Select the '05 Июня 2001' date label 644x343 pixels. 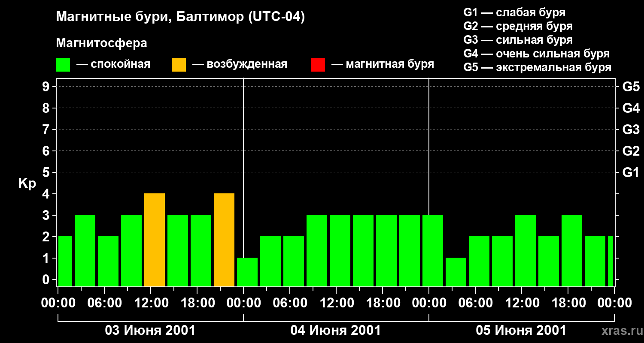[521, 331]
